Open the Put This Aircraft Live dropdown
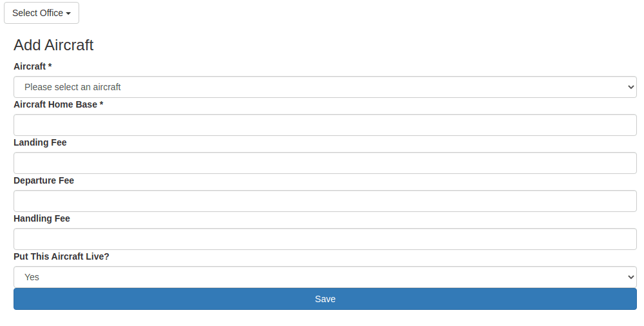644x326 pixels. (x=325, y=277)
